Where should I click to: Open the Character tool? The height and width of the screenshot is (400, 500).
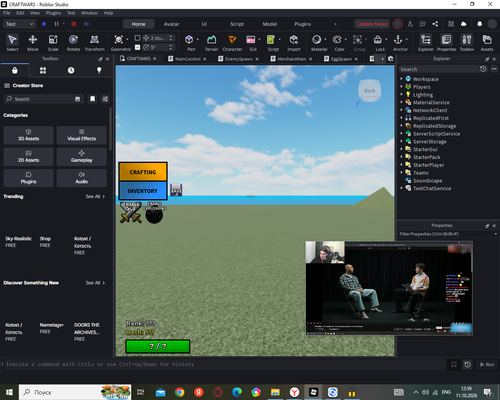[x=232, y=43]
